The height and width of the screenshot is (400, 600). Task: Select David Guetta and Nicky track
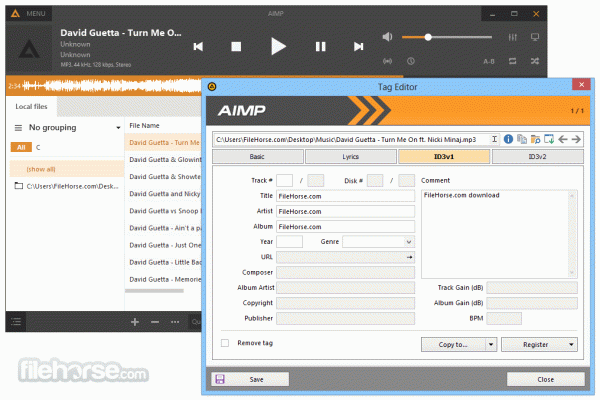[x=163, y=194]
